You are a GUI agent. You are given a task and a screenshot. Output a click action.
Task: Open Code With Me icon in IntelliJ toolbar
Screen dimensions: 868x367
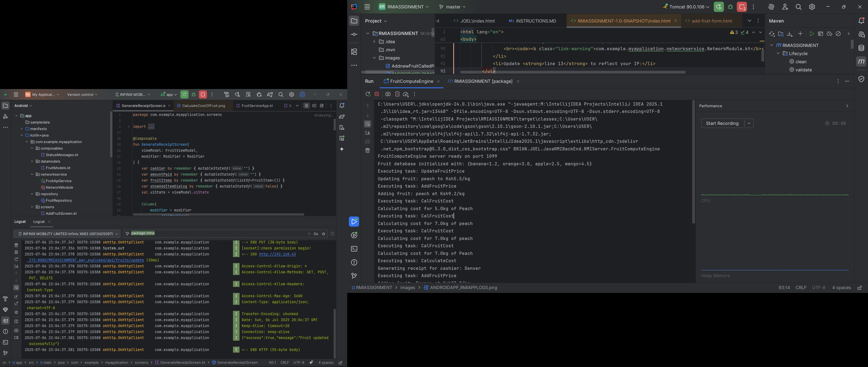pyautogui.click(x=785, y=7)
